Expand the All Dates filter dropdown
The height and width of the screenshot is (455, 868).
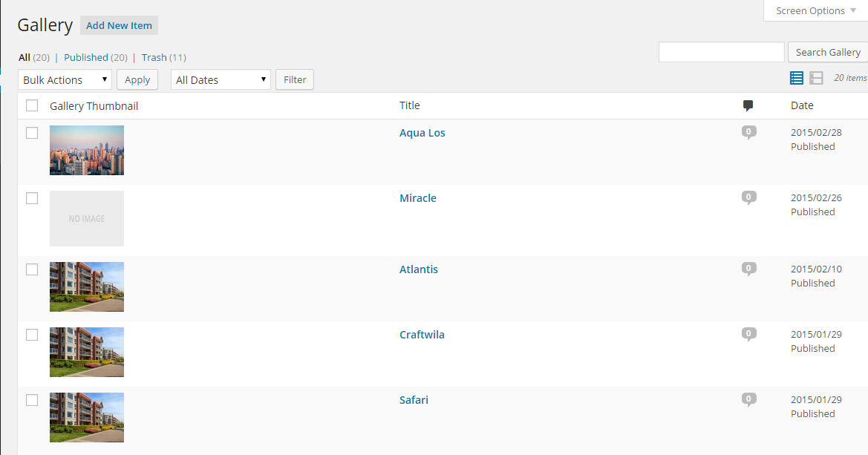pyautogui.click(x=221, y=79)
